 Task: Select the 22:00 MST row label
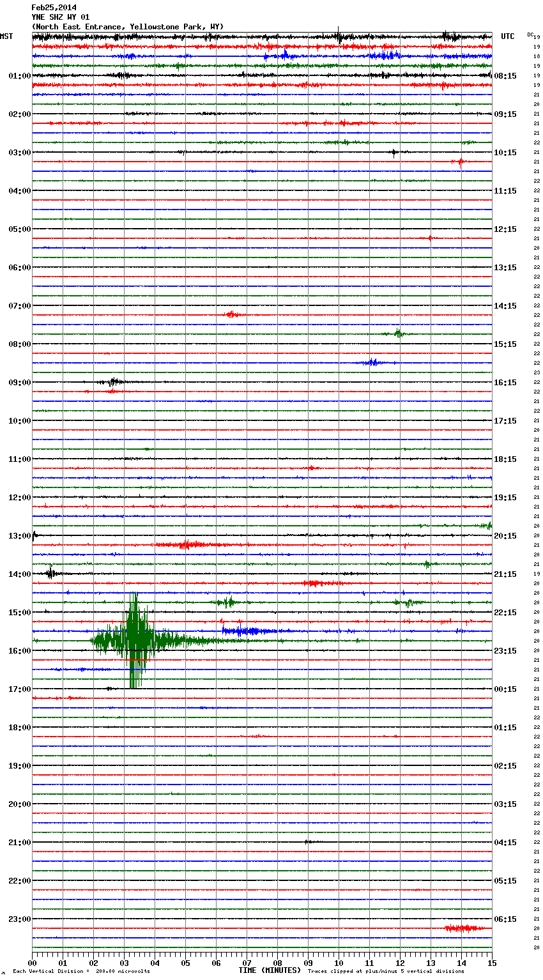pyautogui.click(x=20, y=881)
